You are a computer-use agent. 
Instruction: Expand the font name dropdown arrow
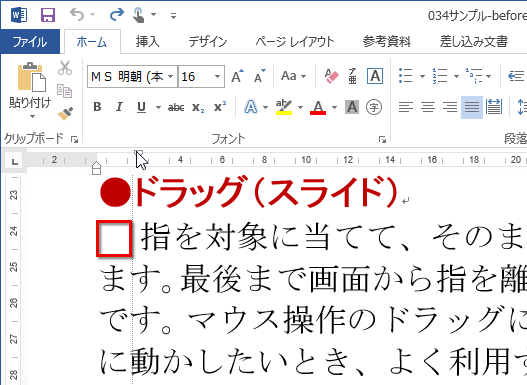pyautogui.click(x=171, y=77)
